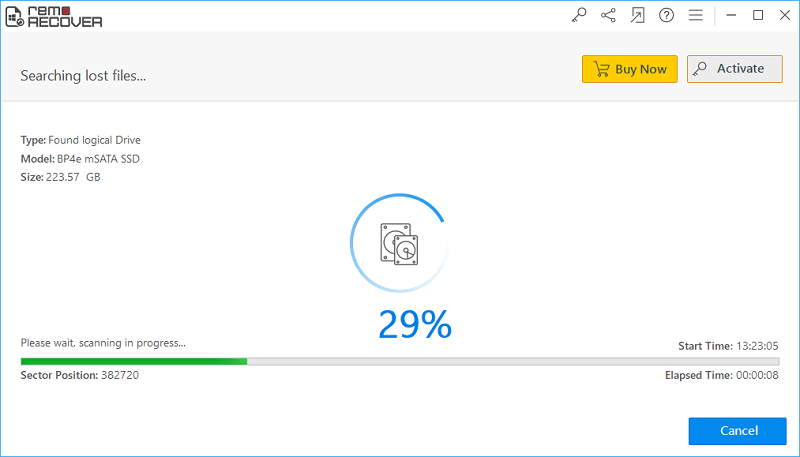Open the hamburger menu
800x457 pixels.
click(x=696, y=15)
